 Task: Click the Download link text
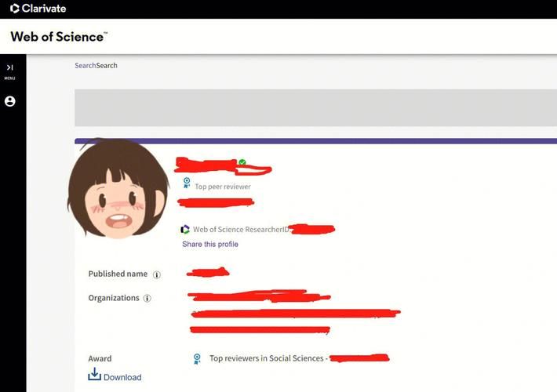point(122,377)
